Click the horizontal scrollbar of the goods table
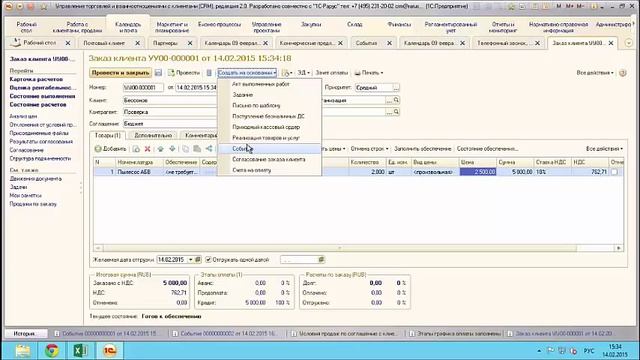640x360 pixels. (340, 248)
